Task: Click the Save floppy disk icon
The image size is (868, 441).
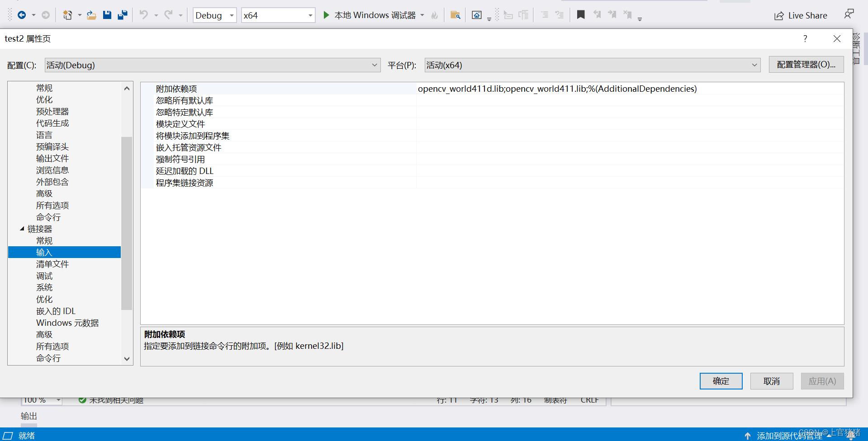Action: point(107,15)
